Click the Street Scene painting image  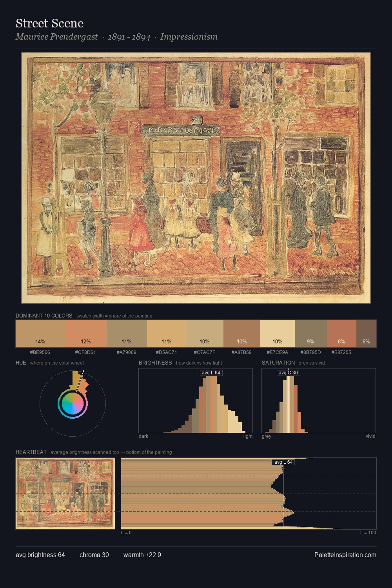click(x=196, y=178)
